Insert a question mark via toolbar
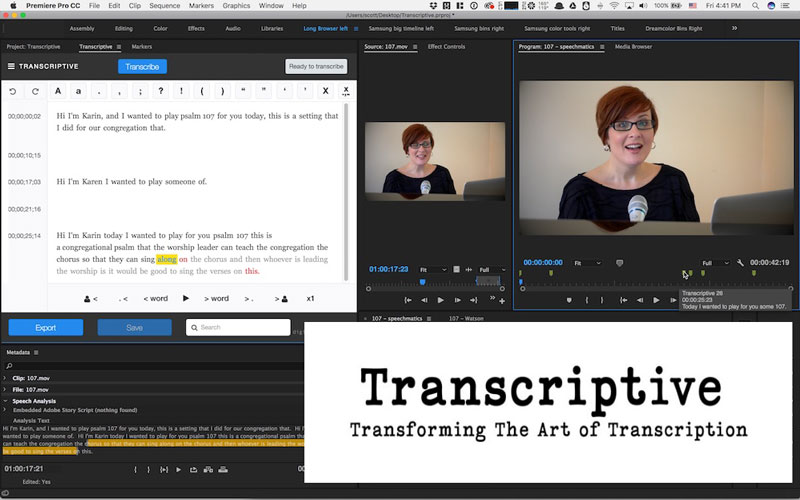Image resolution: width=800 pixels, height=500 pixels. 161,91
